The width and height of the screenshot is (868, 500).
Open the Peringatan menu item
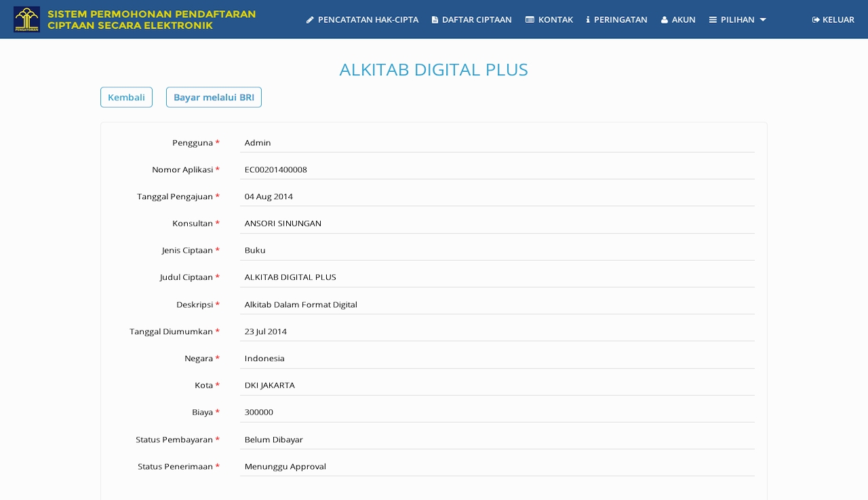click(616, 20)
